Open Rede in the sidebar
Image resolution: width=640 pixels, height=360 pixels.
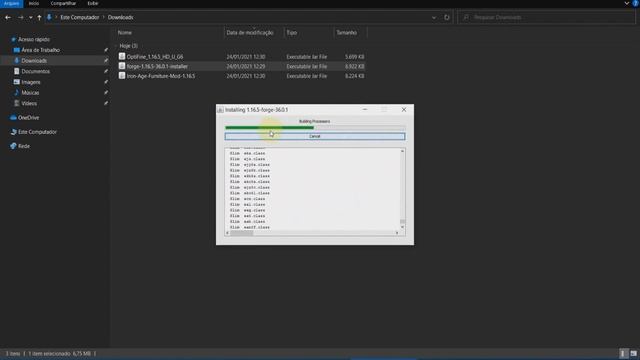point(24,146)
